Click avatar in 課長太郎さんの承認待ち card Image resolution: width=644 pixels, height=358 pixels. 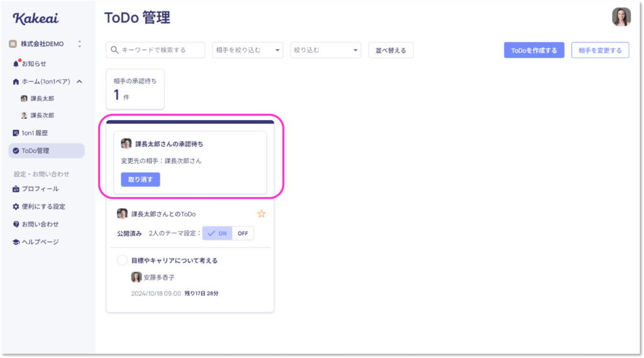tap(126, 143)
